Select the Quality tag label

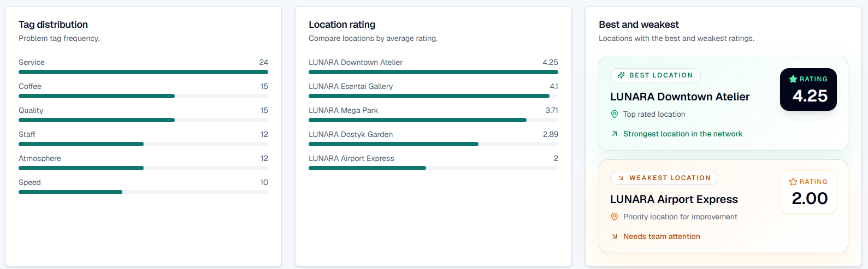31,110
